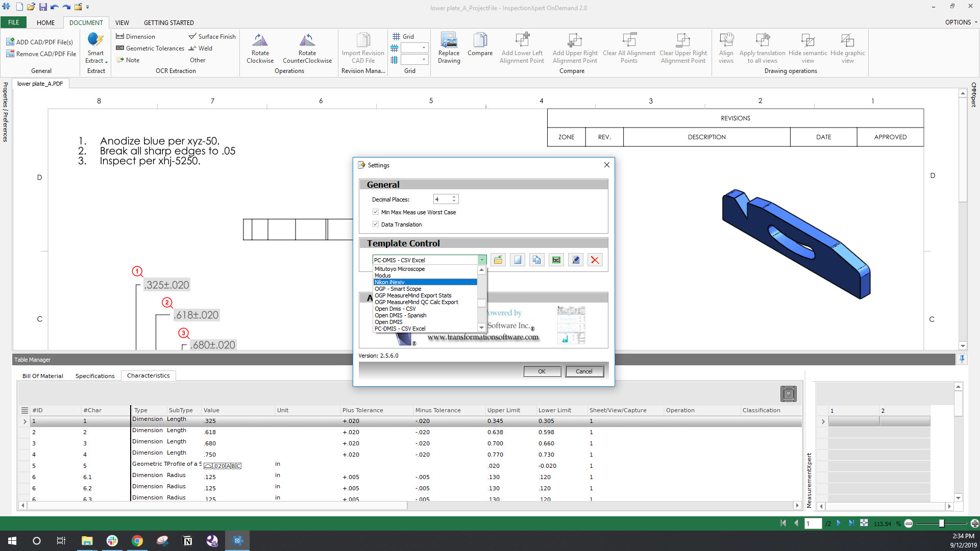
Task: Confirm settings by clicking OK
Action: 542,371
